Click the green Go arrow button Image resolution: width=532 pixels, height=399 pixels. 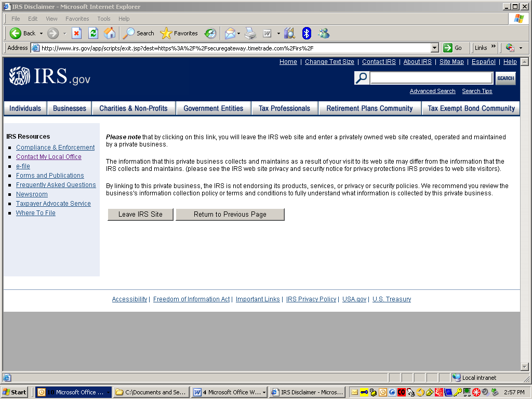tap(447, 48)
